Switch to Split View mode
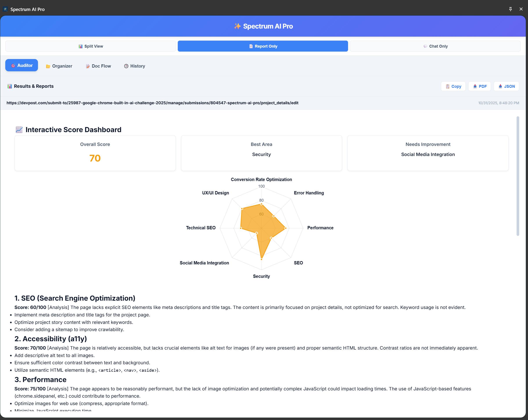Screen dimensions: 528x420 tap(91, 46)
